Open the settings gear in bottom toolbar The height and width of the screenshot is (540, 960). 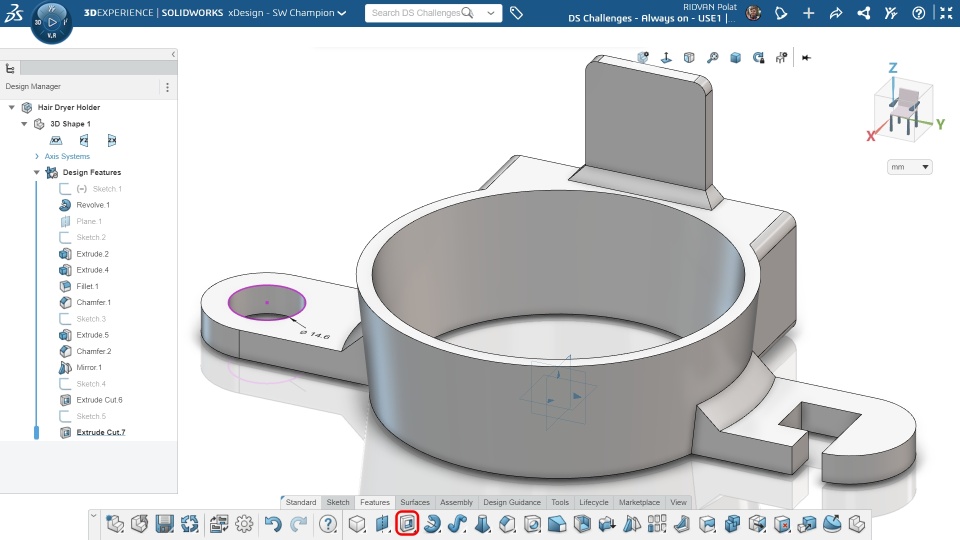tap(244, 524)
